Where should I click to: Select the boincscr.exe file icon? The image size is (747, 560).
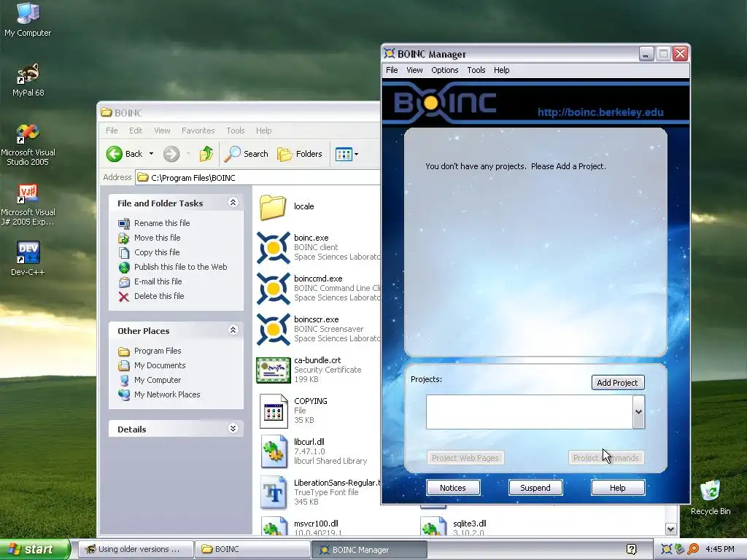coord(273,330)
